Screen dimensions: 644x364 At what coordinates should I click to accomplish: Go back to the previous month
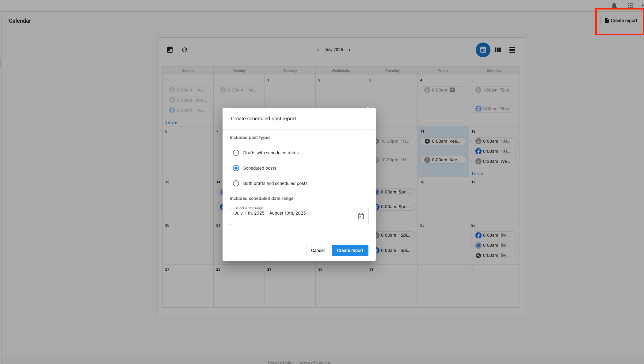pos(318,50)
